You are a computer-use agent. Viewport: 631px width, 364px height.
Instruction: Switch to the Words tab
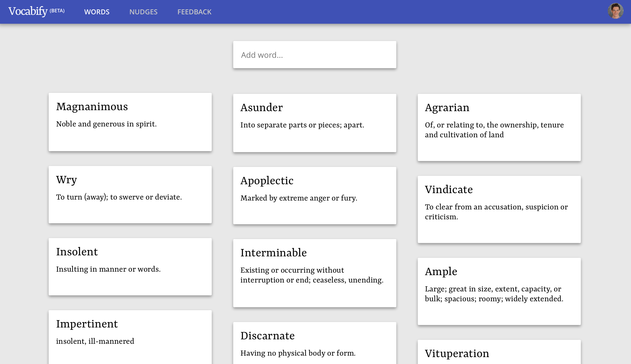point(97,12)
